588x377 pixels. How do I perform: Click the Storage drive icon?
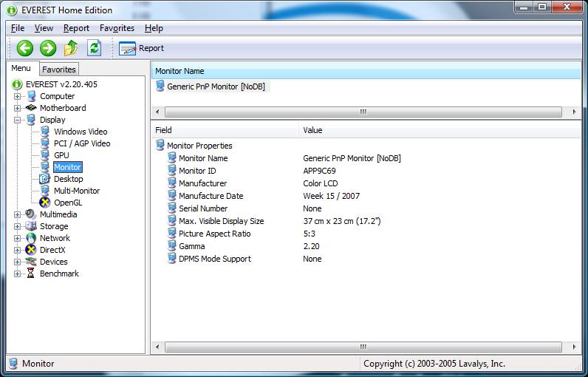31,225
